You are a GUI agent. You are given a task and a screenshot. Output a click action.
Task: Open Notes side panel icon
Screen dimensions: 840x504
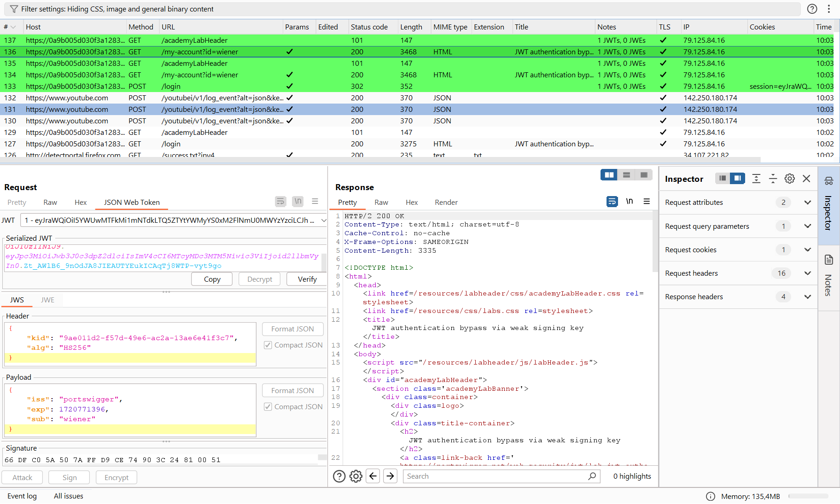tap(829, 260)
